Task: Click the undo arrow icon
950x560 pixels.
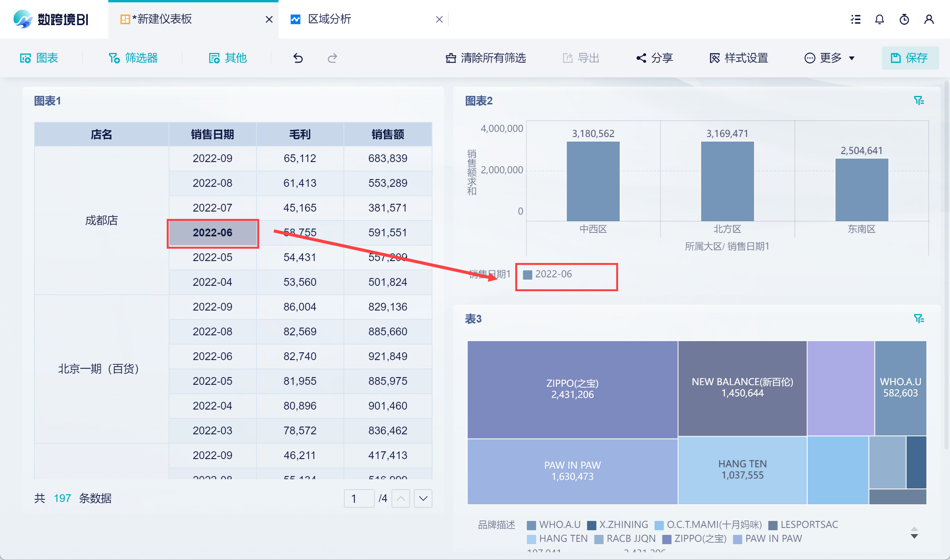Action: pyautogui.click(x=298, y=58)
